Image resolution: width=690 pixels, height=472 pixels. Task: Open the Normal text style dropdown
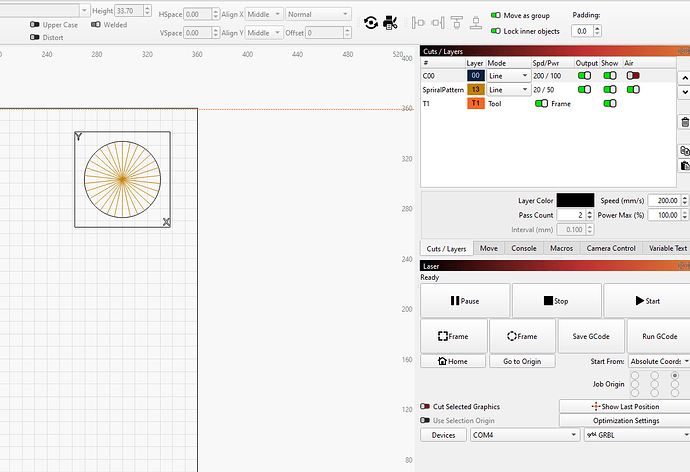point(318,14)
